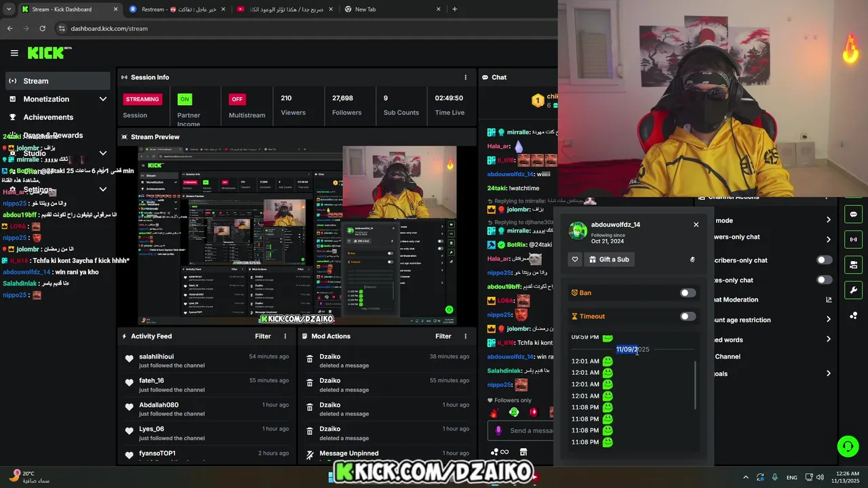
Task: Switch to the New Tab browser tab
Action: click(392, 9)
